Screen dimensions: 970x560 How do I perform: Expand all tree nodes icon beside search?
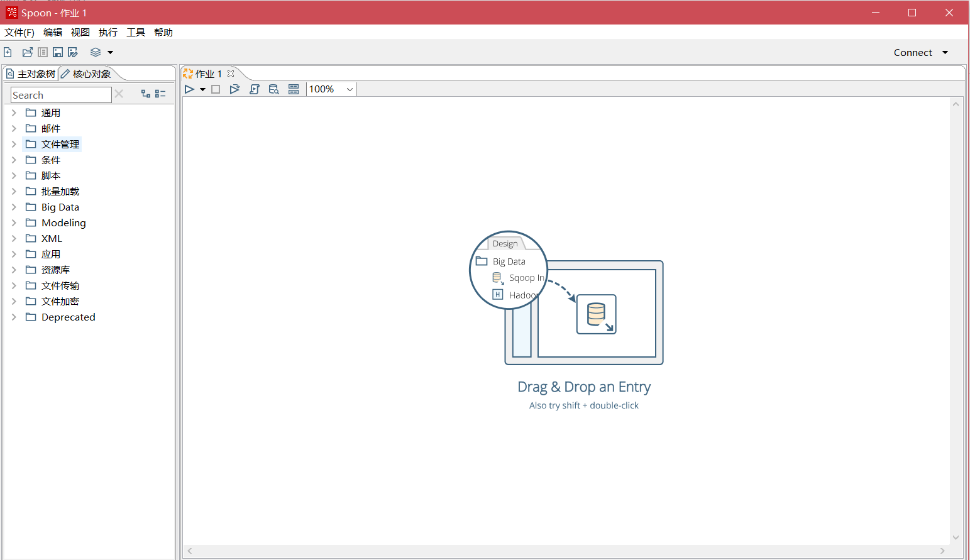pyautogui.click(x=146, y=94)
